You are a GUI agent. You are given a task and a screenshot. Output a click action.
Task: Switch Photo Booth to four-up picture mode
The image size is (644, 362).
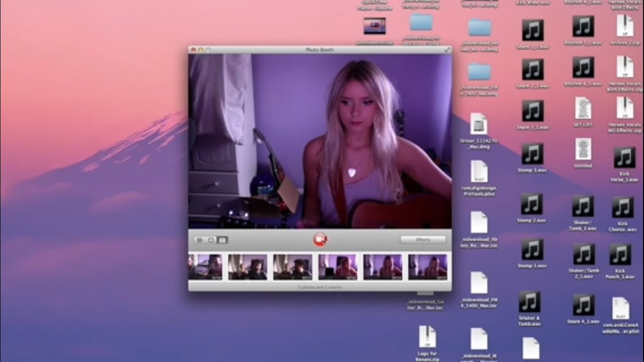coord(199,240)
